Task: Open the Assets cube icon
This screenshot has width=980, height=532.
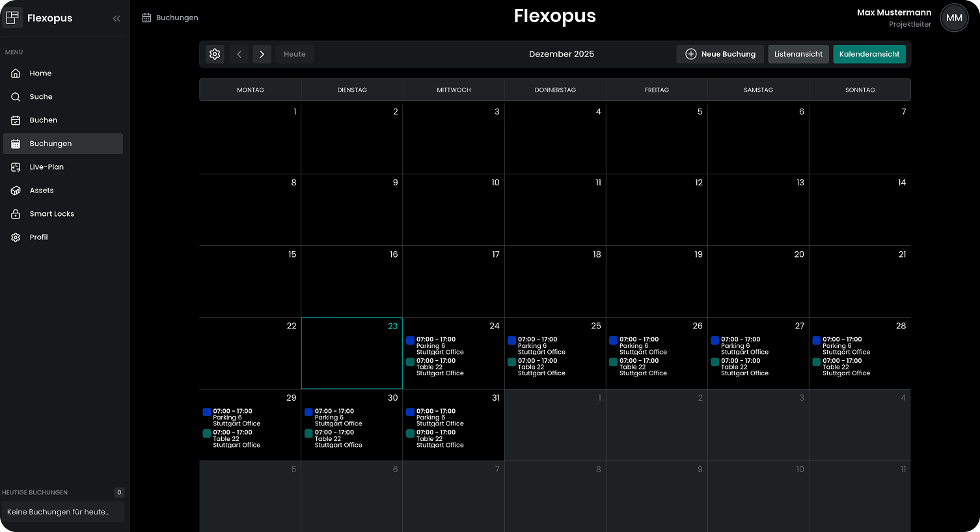Action: pyautogui.click(x=16, y=191)
